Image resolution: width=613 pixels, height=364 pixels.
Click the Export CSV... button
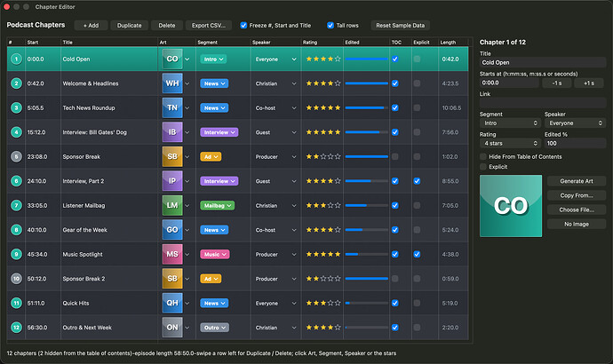pos(209,26)
